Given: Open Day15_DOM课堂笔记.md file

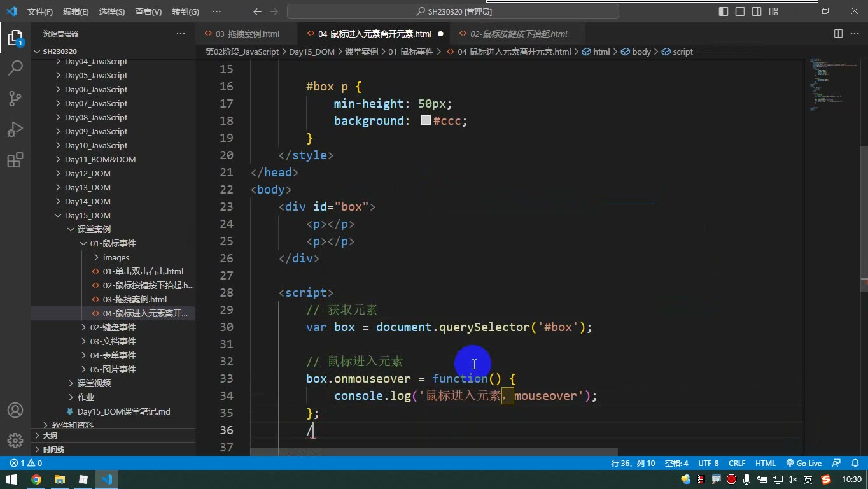Looking at the screenshot, I should (113, 411).
